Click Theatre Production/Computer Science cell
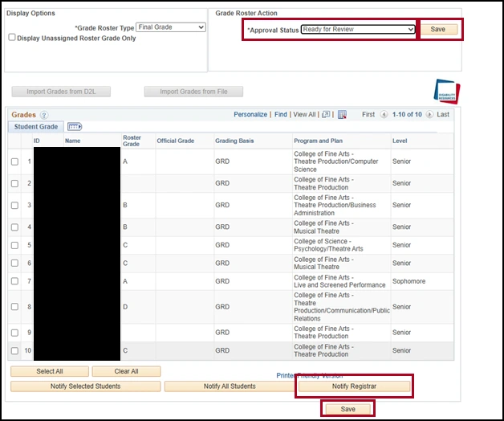The width and height of the screenshot is (504, 421). pos(336,161)
